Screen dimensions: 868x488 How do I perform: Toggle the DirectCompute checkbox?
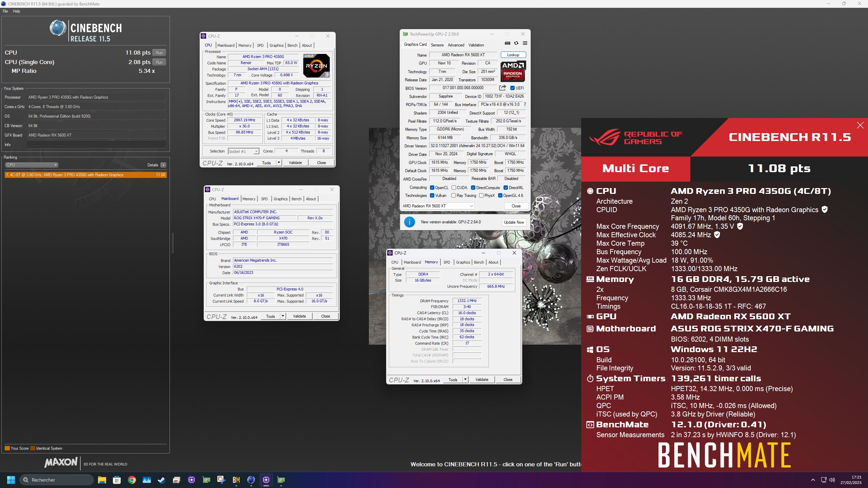point(473,188)
